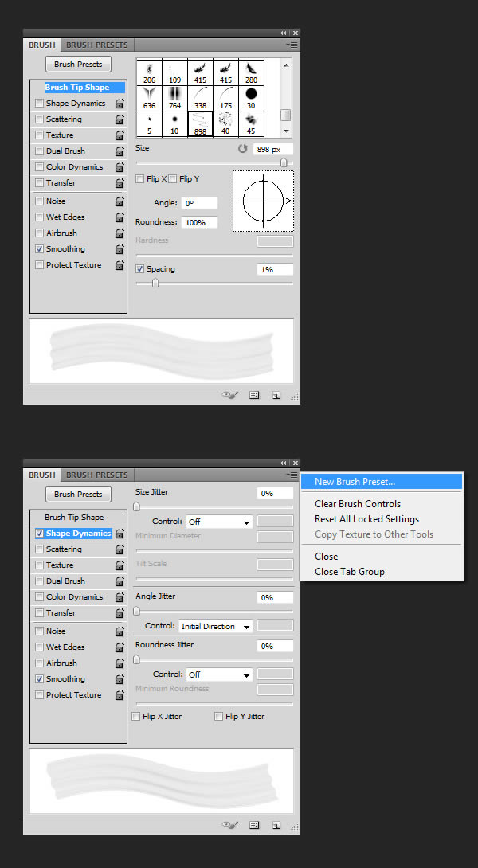Click Brush Presets button in Size Jitter panel
Screen dimensions: 478x868
tap(78, 495)
